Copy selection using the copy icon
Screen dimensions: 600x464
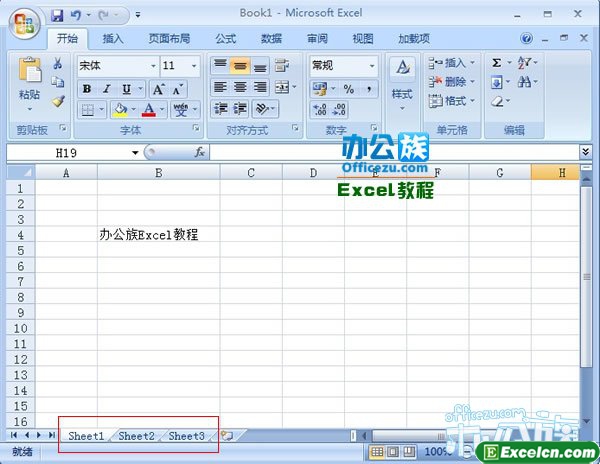(58, 82)
